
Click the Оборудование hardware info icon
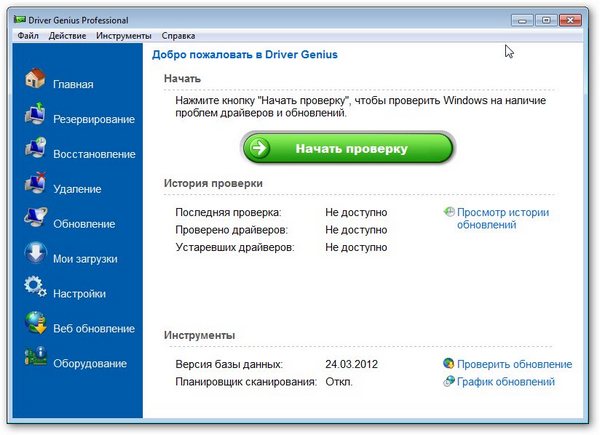34,358
